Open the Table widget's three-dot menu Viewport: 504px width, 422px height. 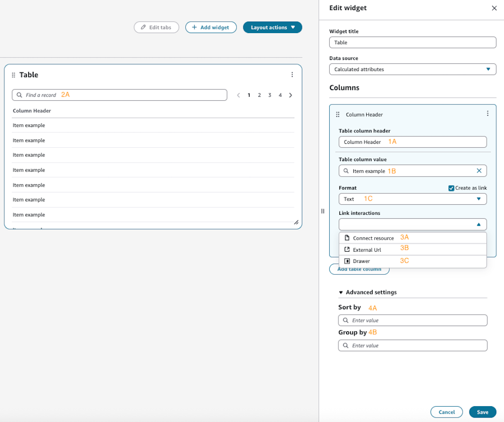point(292,75)
